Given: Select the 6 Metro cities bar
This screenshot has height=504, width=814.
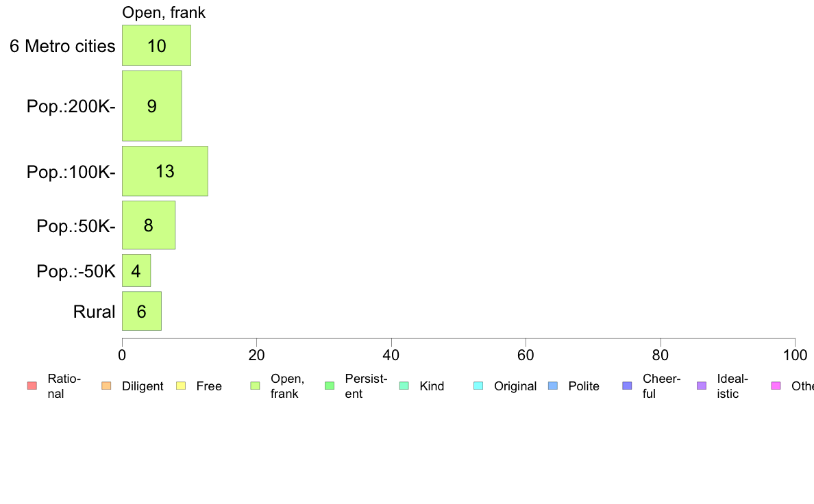Looking at the screenshot, I should 156,45.
